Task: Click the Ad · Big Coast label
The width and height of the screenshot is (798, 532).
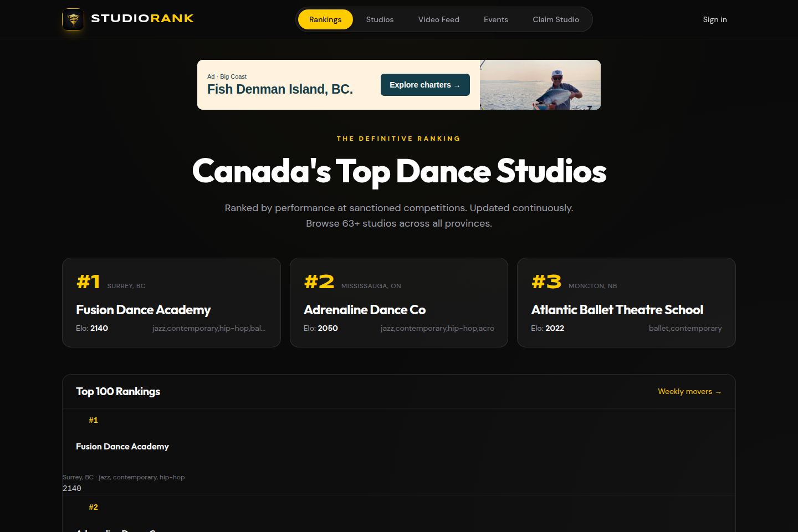Action: [227, 76]
